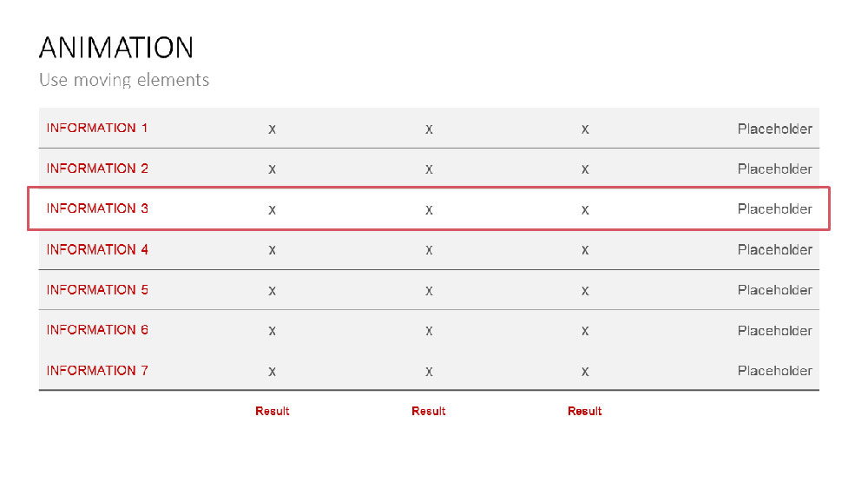868x489 pixels.
Task: Select the INFORMATION 6 label
Action: pyautogui.click(x=97, y=329)
